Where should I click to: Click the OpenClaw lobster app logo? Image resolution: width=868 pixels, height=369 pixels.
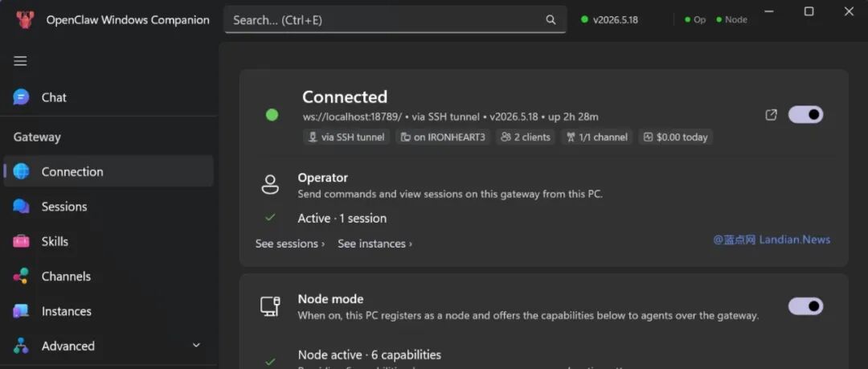(25, 20)
